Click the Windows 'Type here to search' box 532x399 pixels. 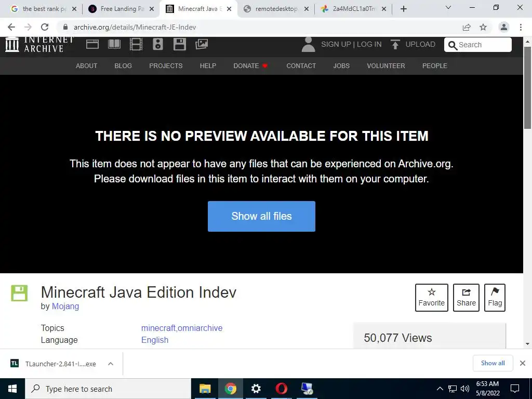(x=108, y=389)
